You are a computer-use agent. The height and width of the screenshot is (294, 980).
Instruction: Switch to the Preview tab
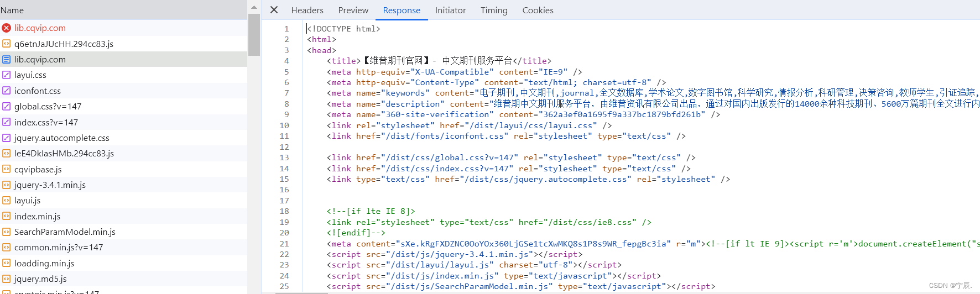click(x=353, y=10)
